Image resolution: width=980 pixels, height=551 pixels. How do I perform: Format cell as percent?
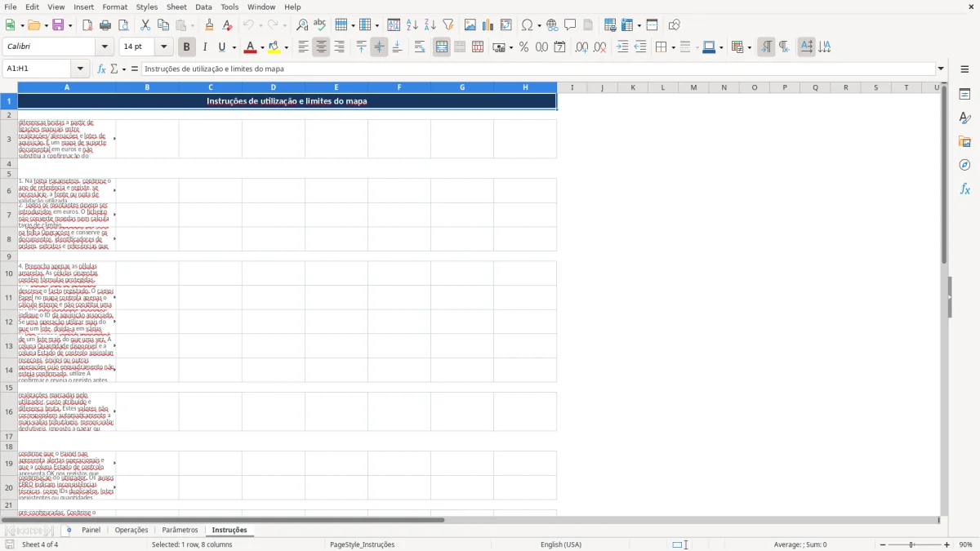[x=524, y=47]
